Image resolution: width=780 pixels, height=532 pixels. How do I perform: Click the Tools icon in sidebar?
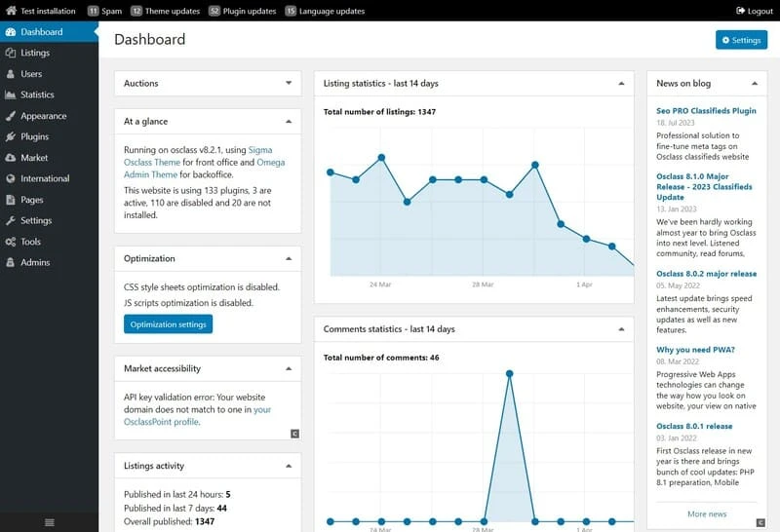click(10, 242)
